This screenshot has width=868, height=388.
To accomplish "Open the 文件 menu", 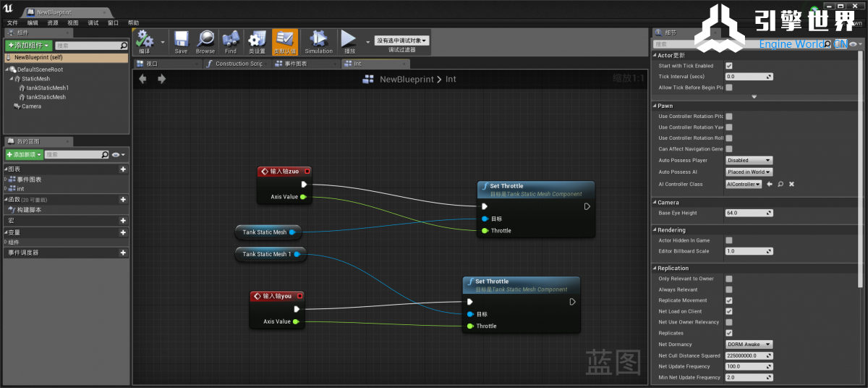I will point(12,22).
